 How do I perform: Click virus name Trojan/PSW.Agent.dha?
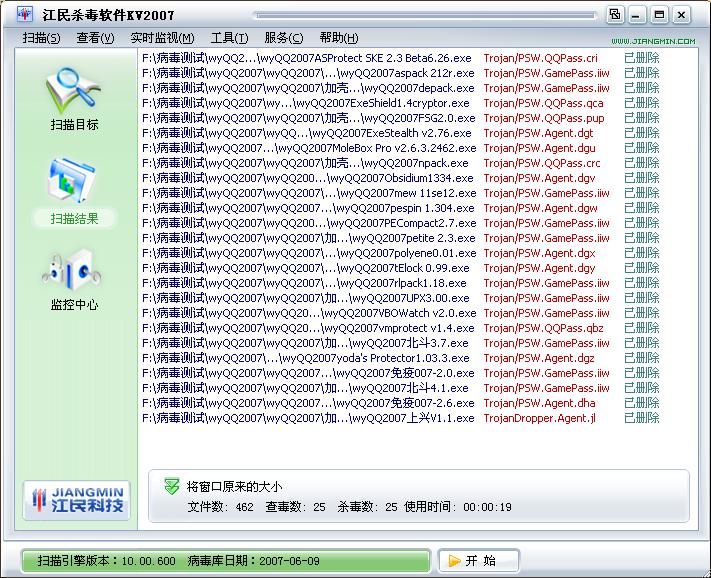tap(540, 403)
